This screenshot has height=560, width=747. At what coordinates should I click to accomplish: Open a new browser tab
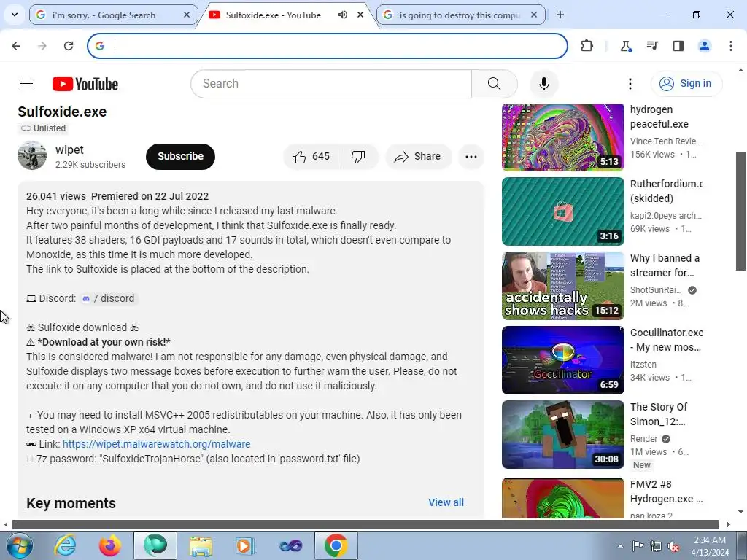click(560, 15)
